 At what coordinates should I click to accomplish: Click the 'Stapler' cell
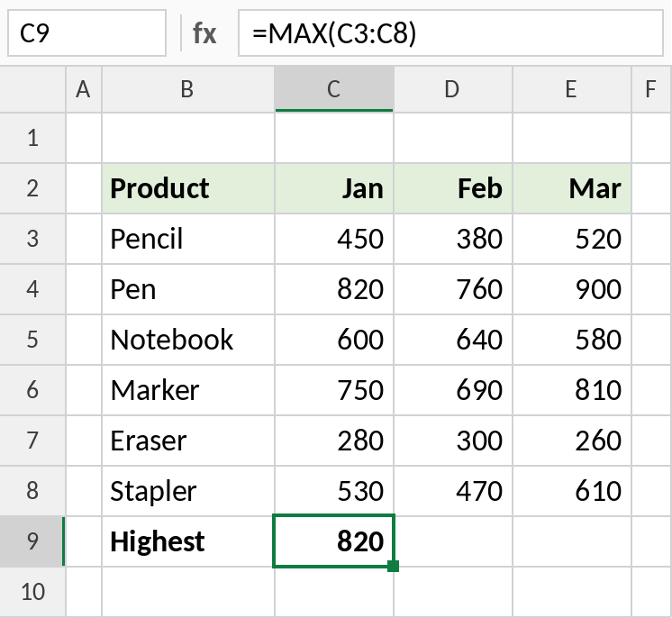pyautogui.click(x=188, y=491)
